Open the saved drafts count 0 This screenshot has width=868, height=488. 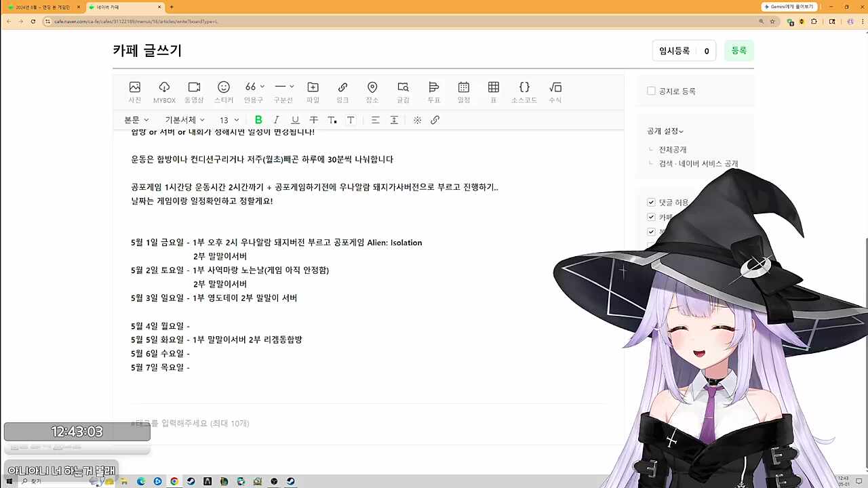(707, 51)
